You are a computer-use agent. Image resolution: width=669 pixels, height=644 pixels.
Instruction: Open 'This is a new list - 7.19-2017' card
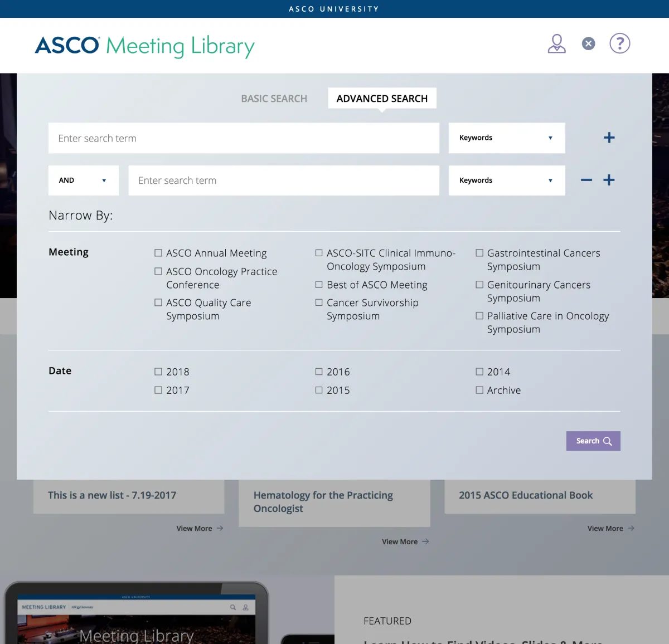[x=129, y=496]
